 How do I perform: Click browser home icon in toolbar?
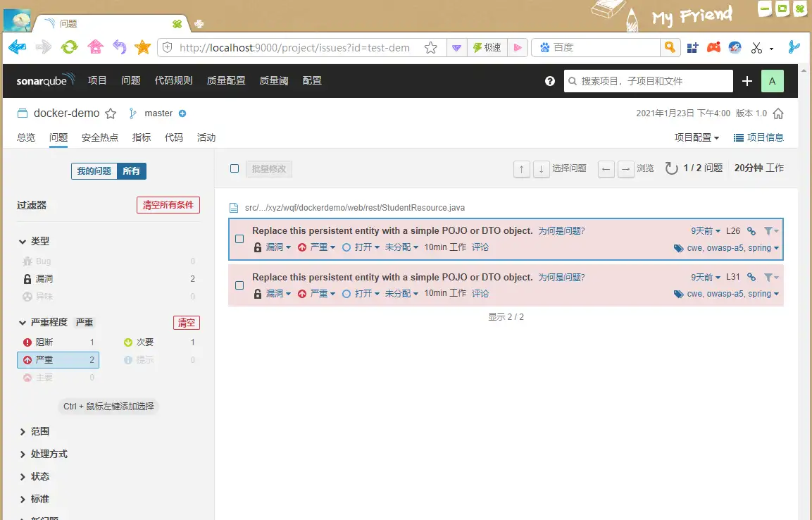click(95, 47)
